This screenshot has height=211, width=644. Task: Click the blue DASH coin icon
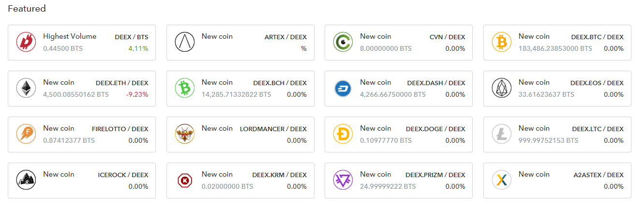343,88
